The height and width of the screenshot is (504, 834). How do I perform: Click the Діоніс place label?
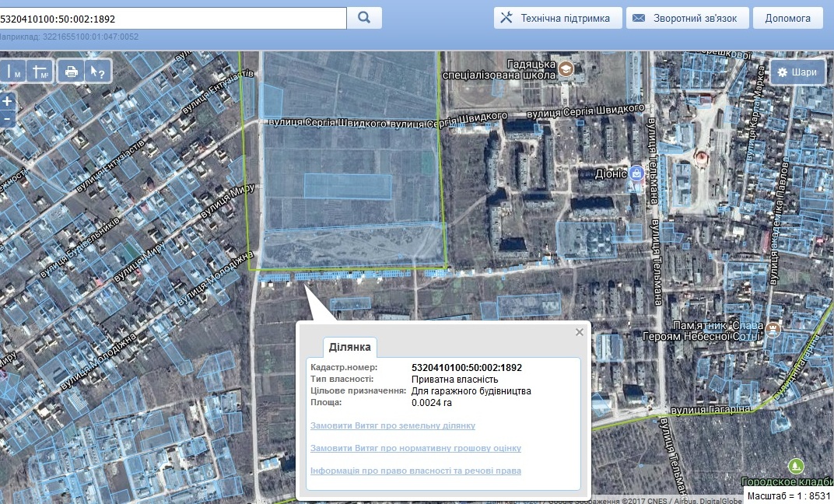611,173
